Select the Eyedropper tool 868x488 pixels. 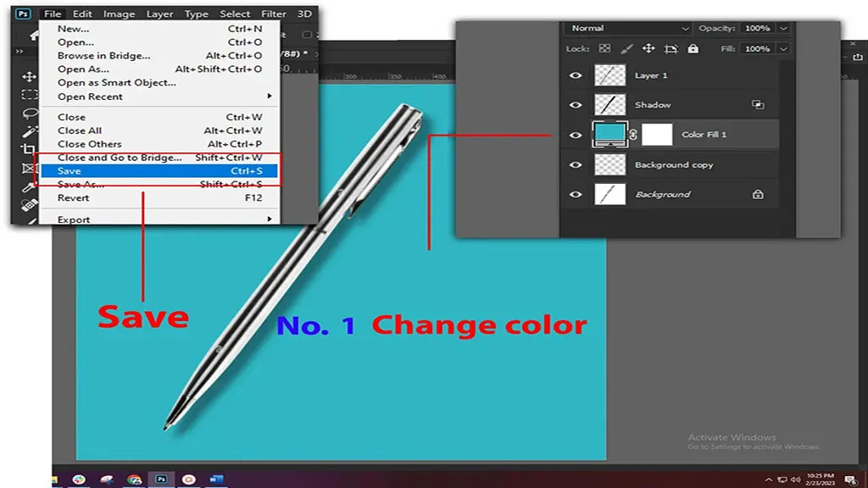coord(29,186)
